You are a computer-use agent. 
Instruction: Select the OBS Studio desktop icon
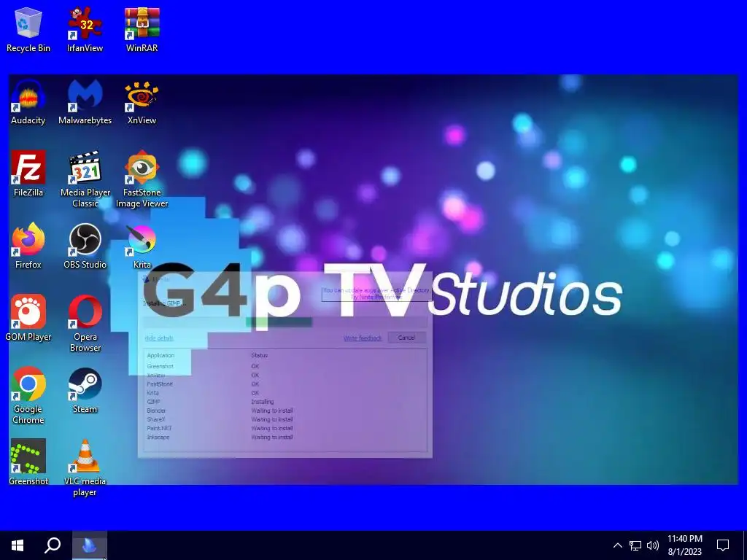(85, 246)
